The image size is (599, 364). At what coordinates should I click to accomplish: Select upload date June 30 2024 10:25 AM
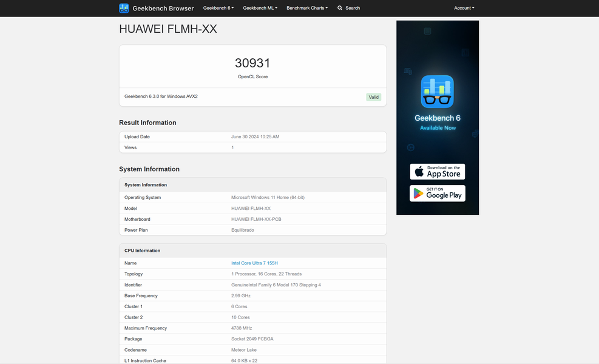pyautogui.click(x=255, y=136)
